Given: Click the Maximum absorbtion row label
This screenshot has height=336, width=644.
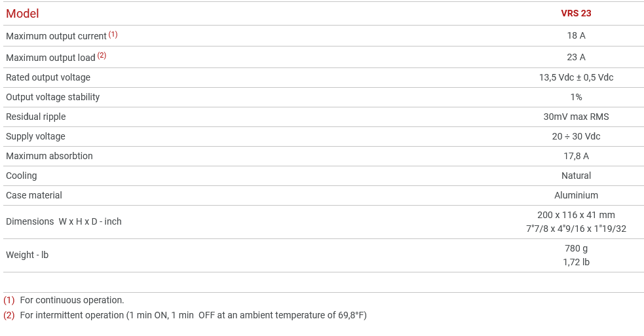Looking at the screenshot, I should pyautogui.click(x=49, y=156).
